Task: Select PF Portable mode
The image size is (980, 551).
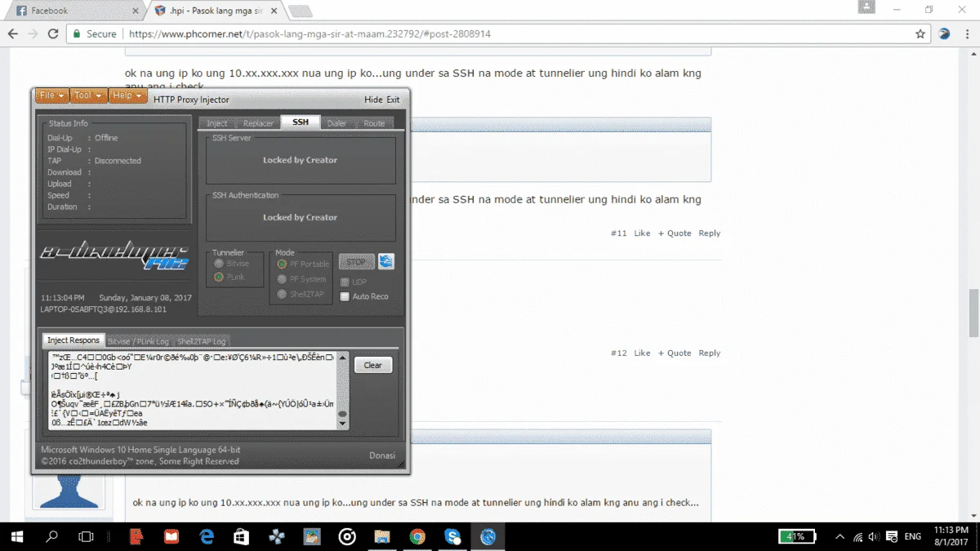Action: [282, 264]
